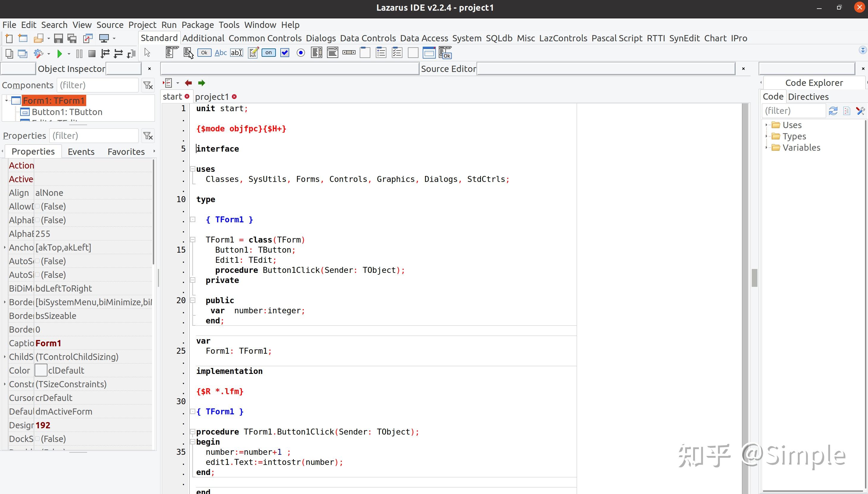Toggle the AllowDropFiles checkbox
Viewport: 868px width, 494px height.
point(37,206)
